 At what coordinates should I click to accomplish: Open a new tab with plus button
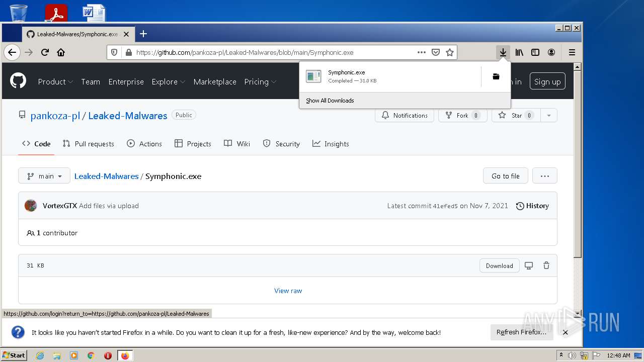(143, 34)
